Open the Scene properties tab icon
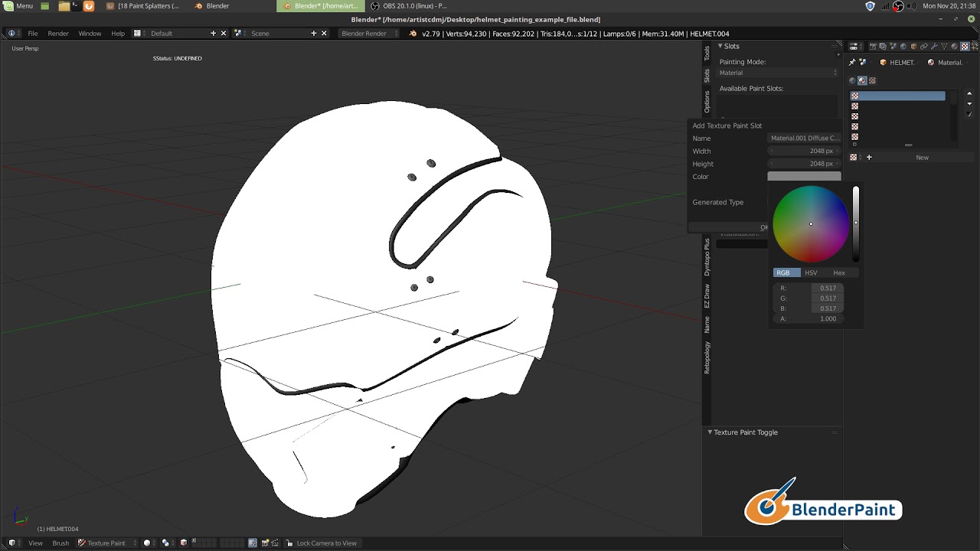 pyautogui.click(x=893, y=47)
